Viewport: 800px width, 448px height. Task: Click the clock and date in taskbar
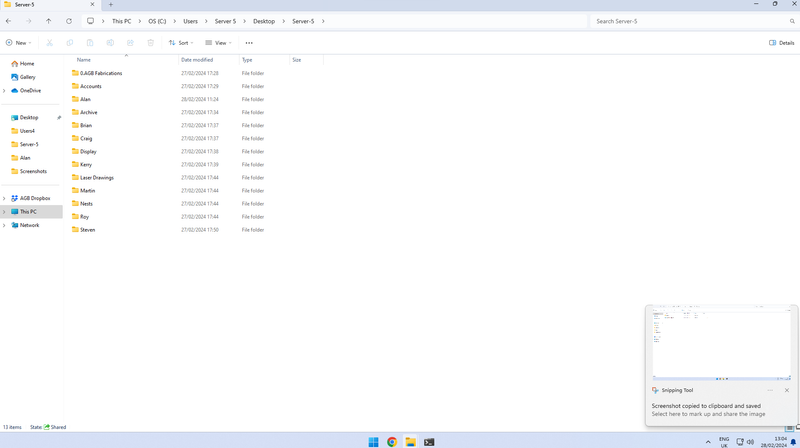[x=774, y=442]
